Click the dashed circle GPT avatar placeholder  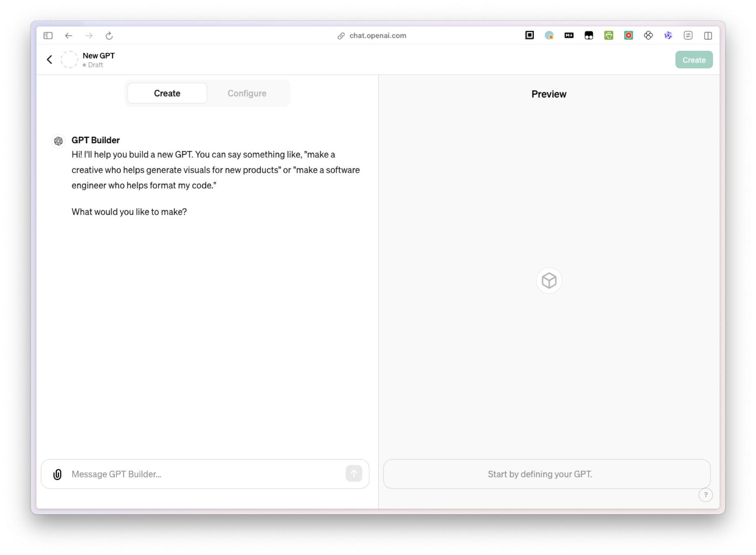[x=70, y=60]
